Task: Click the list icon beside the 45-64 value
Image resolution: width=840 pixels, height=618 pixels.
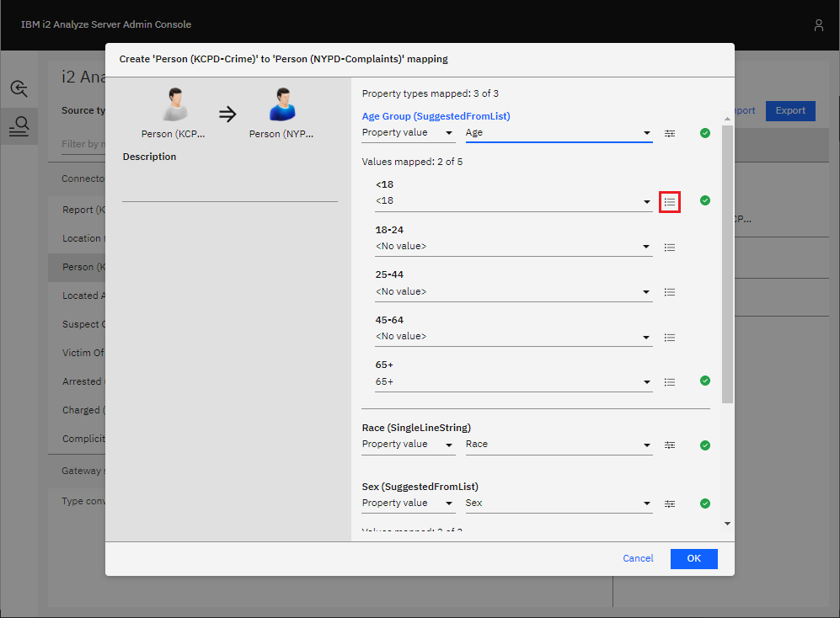Action: (670, 338)
